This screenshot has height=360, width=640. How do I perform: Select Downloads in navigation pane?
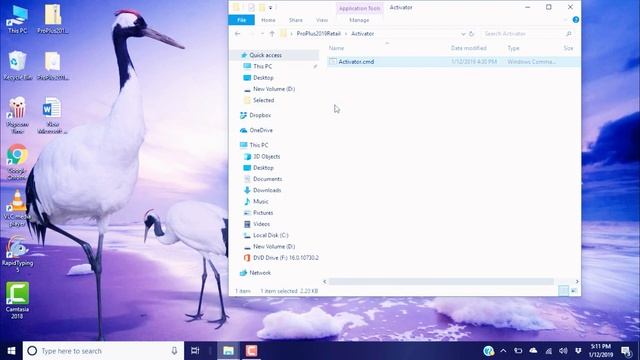point(267,190)
